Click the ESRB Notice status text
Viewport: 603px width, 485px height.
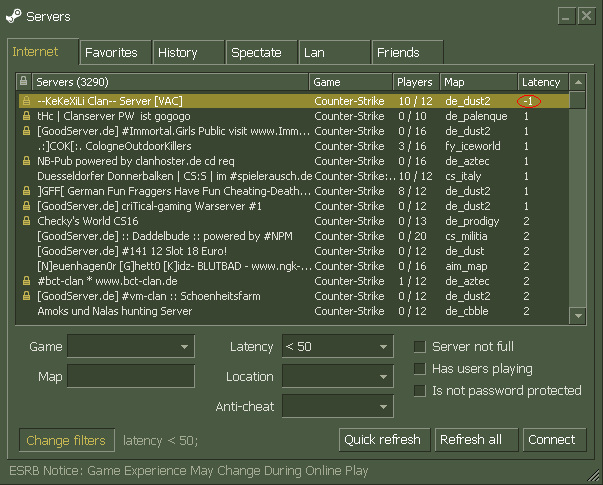pyautogui.click(x=188, y=471)
